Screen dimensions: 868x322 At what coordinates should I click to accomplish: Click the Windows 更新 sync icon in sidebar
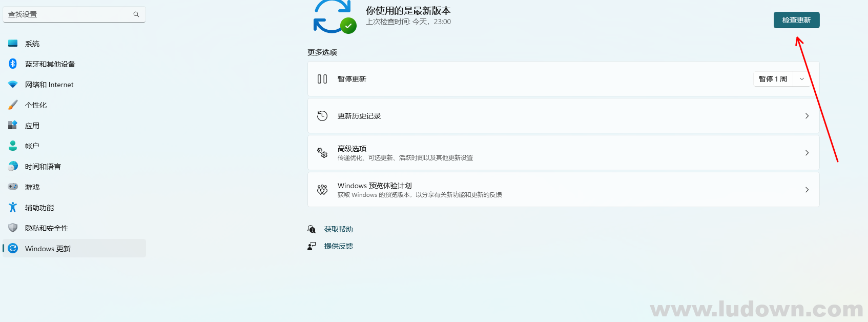pos(13,248)
